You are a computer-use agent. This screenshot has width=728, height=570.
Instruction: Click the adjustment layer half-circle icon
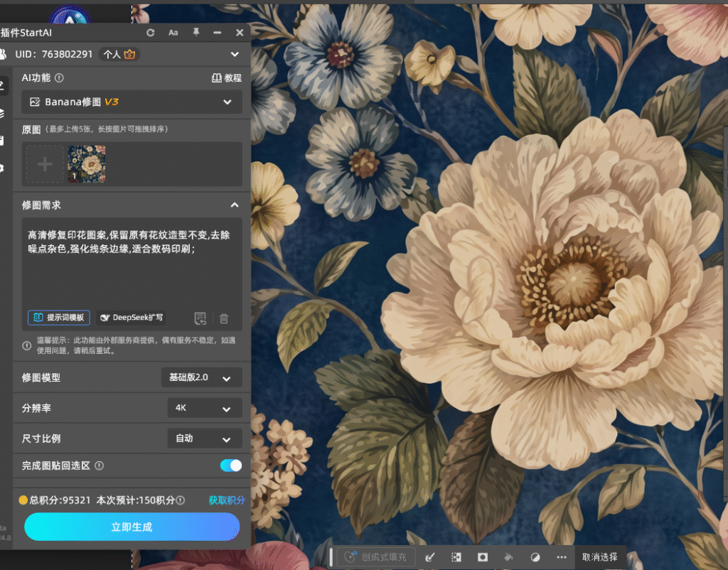point(535,557)
